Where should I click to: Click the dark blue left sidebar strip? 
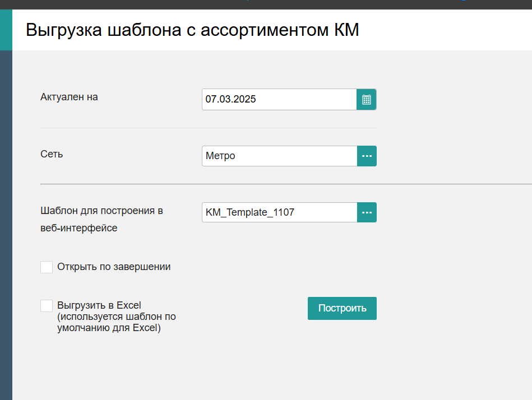point(6,225)
